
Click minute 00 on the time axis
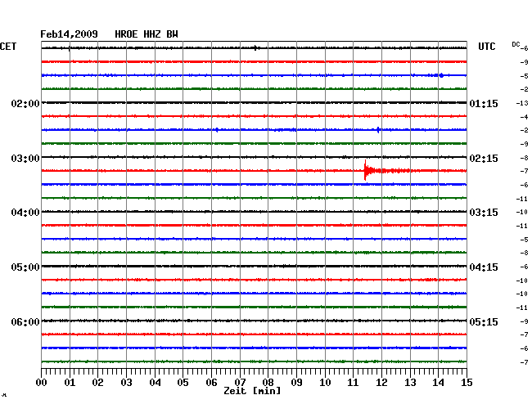pyautogui.click(x=42, y=383)
